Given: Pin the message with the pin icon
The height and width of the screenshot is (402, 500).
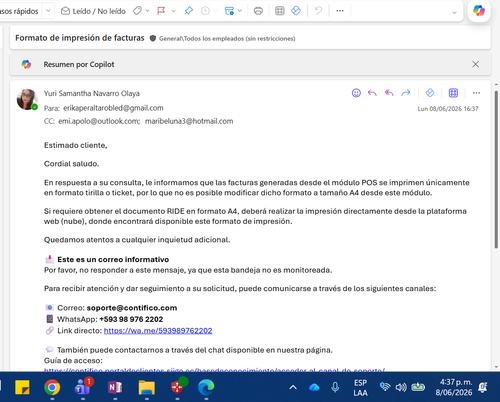Looking at the screenshot, I should (189, 11).
